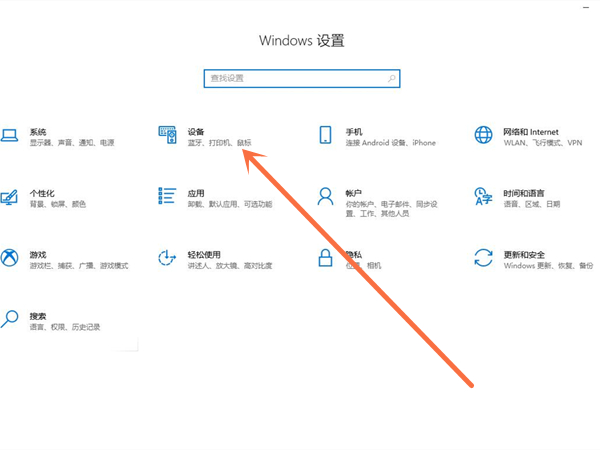Click the 个性化 paintbrush icon

[10, 197]
